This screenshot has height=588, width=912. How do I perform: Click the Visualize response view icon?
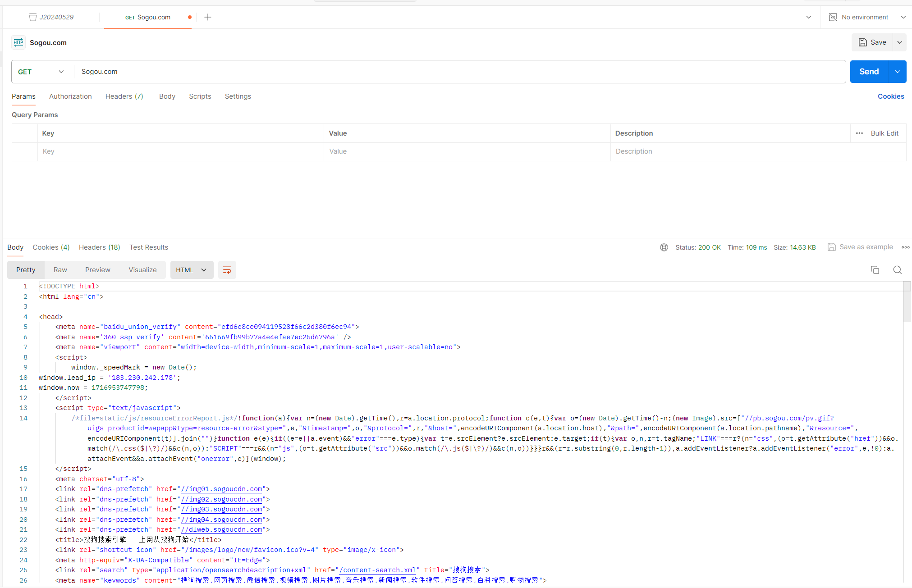pyautogui.click(x=143, y=270)
